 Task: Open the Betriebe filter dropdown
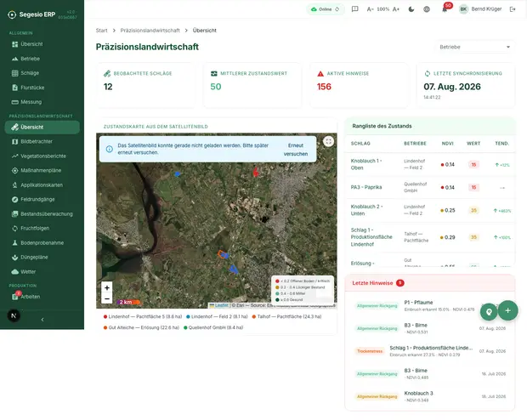pyautogui.click(x=474, y=47)
